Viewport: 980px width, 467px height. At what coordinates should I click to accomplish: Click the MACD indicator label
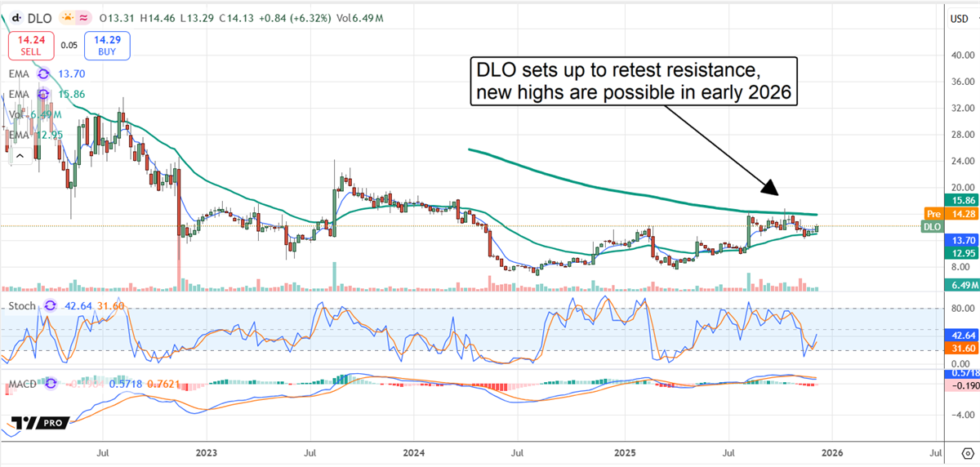click(22, 383)
